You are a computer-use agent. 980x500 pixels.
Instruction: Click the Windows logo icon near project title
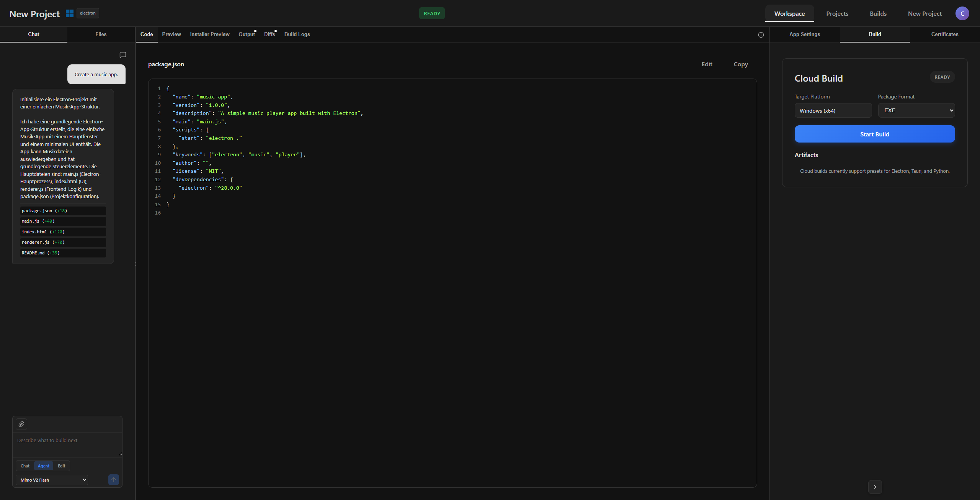[x=70, y=13]
